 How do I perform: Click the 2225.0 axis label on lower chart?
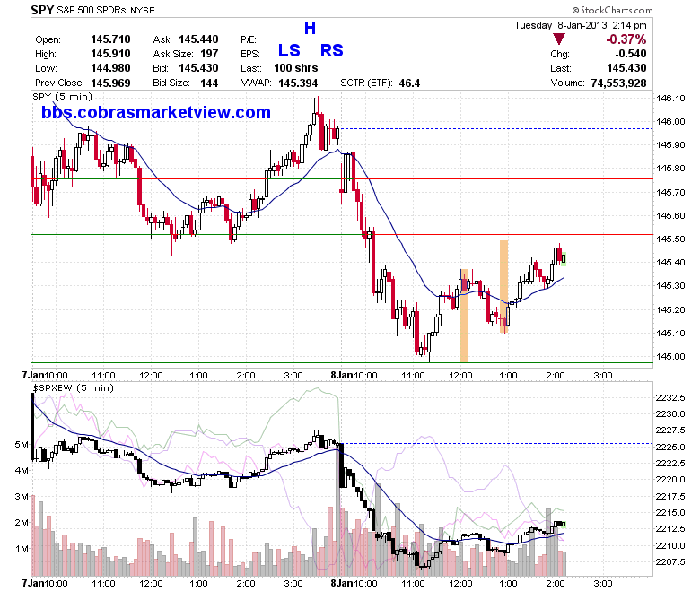click(x=670, y=447)
